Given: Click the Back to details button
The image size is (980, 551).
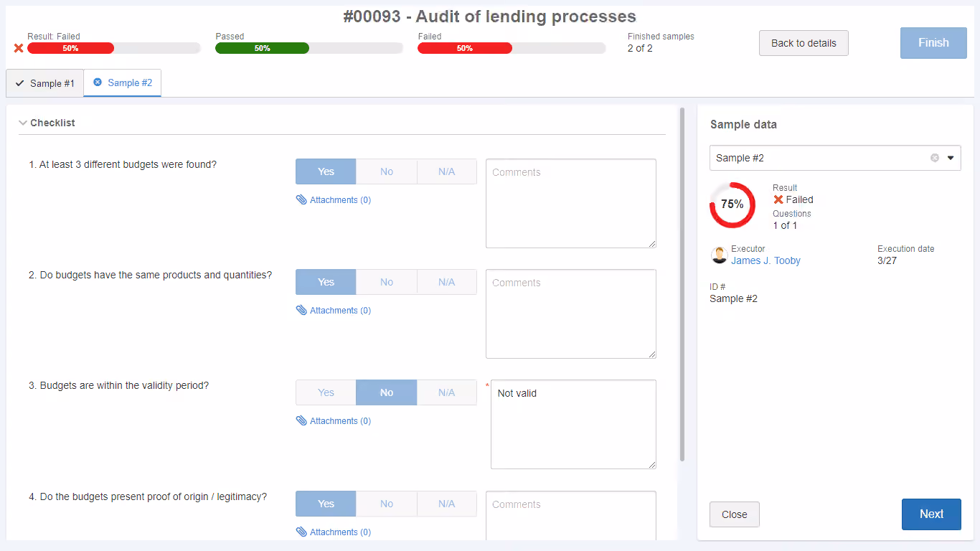Looking at the screenshot, I should click(804, 43).
